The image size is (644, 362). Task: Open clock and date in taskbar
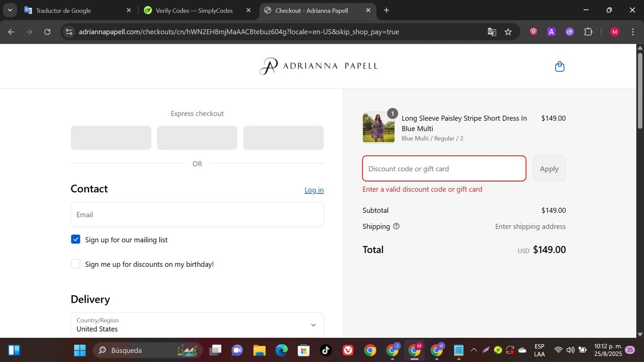point(608,350)
